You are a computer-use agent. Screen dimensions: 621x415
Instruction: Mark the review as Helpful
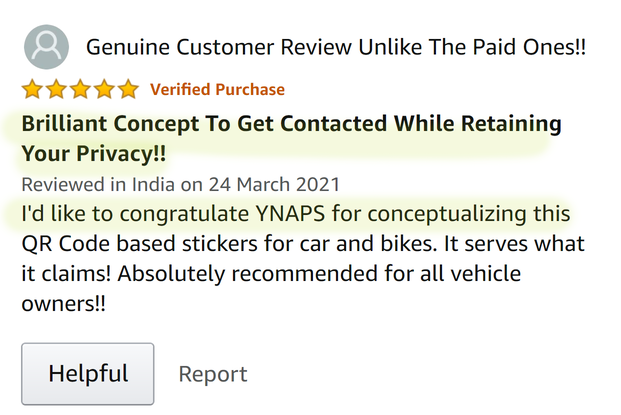[x=88, y=374]
